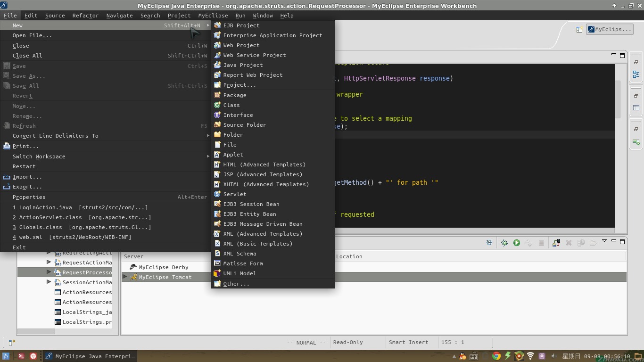Open the Outline fast view icon
Screen dimensions: 644x362
(636, 74)
